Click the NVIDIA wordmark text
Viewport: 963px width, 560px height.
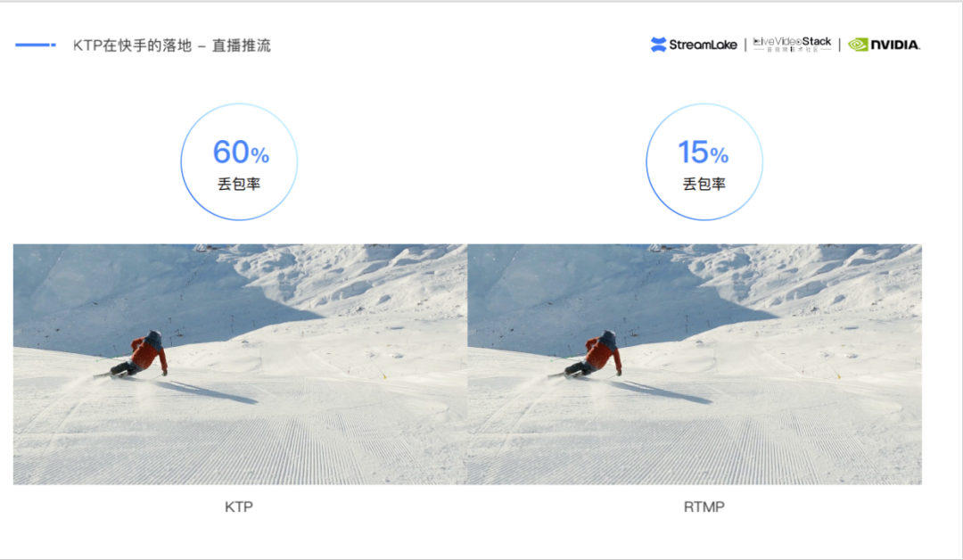(x=895, y=45)
